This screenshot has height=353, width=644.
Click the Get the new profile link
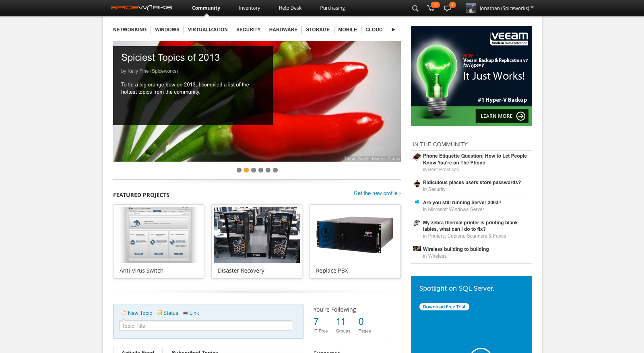(x=377, y=193)
